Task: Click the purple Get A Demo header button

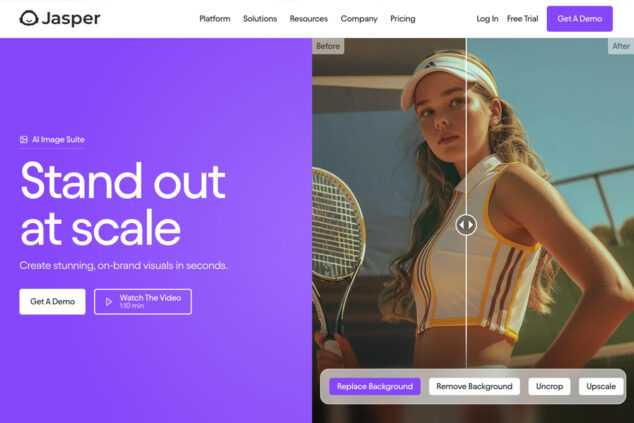Action: pos(580,19)
